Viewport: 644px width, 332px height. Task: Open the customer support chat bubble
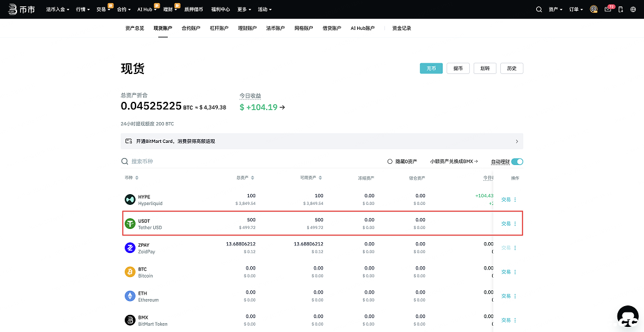pos(627,316)
